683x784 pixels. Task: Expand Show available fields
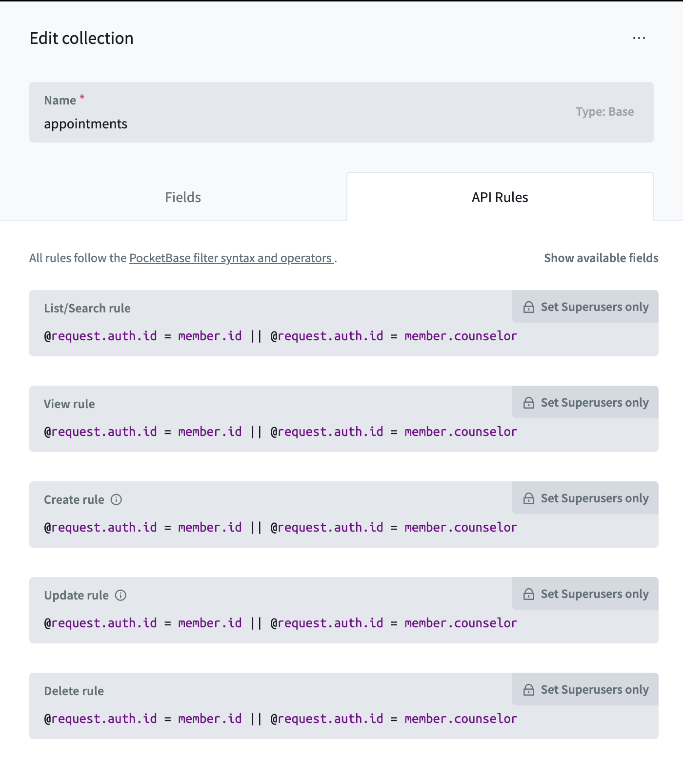[x=601, y=258]
